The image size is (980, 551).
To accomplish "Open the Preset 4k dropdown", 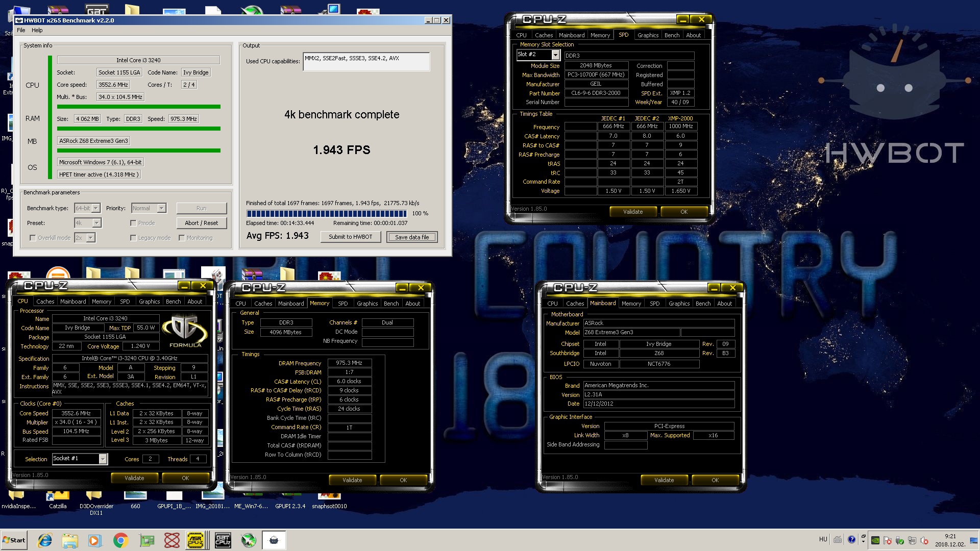I will pos(88,223).
